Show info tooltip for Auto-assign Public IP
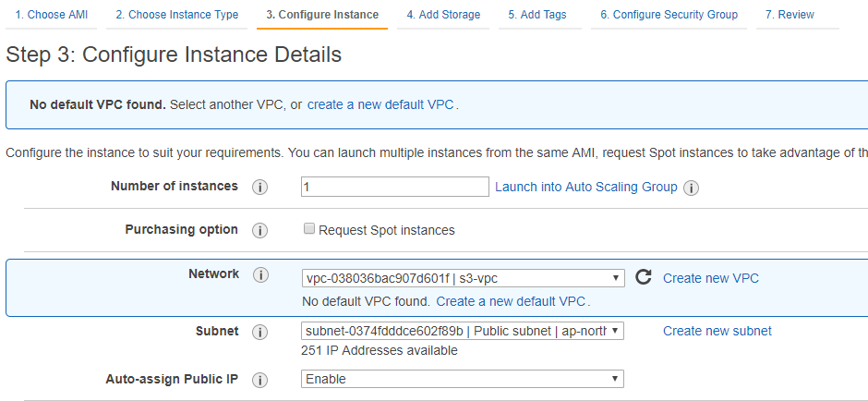 [x=259, y=380]
